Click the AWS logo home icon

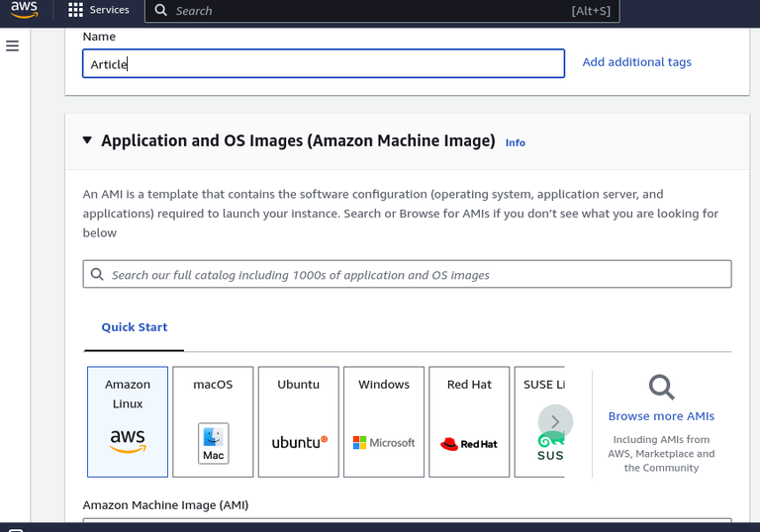(x=24, y=10)
